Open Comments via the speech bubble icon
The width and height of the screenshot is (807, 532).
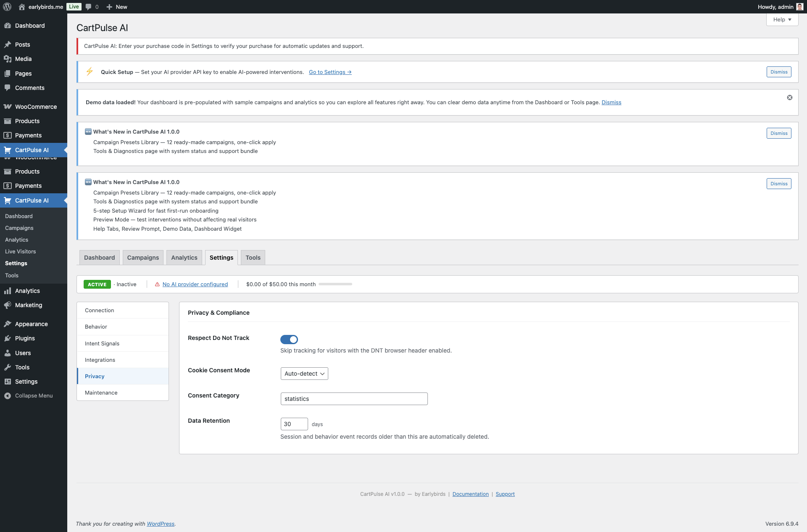tap(89, 7)
